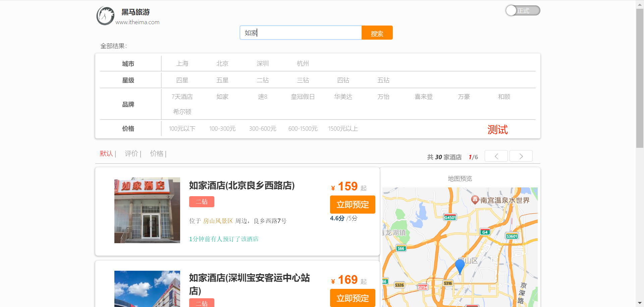Image resolution: width=644 pixels, height=307 pixels.
Task: Filter price 300-600元
Action: pos(263,129)
